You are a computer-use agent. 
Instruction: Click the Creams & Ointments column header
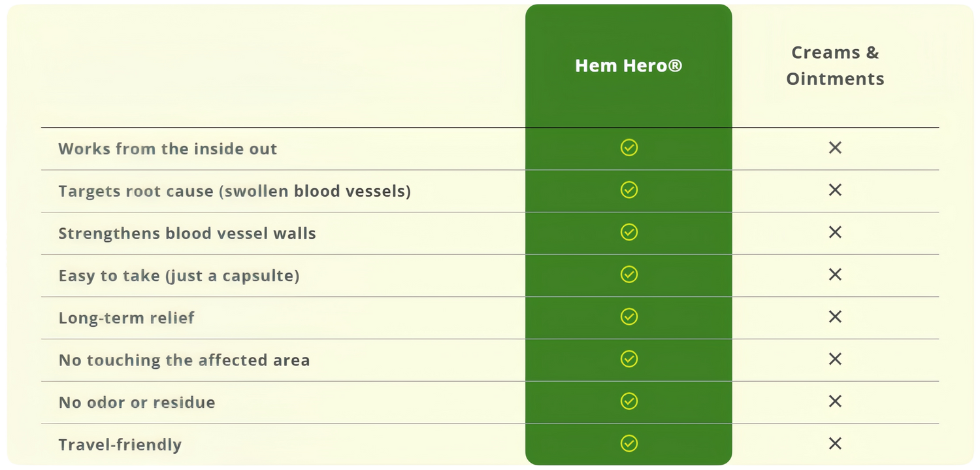click(x=835, y=66)
